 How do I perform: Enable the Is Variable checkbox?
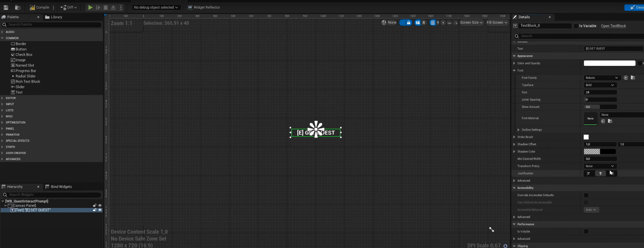coord(576,26)
